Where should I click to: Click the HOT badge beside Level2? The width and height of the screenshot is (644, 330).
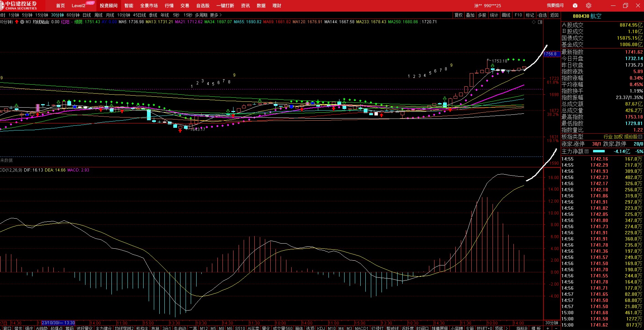90,3
